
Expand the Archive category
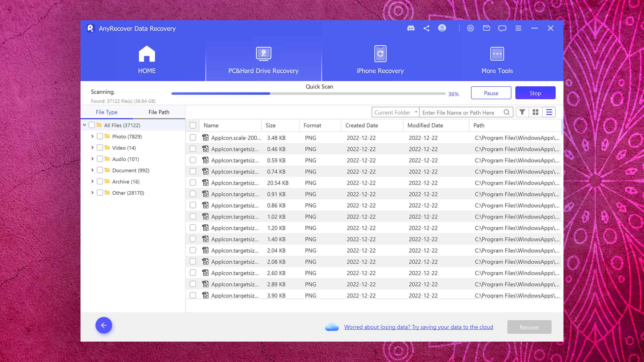pos(92,181)
